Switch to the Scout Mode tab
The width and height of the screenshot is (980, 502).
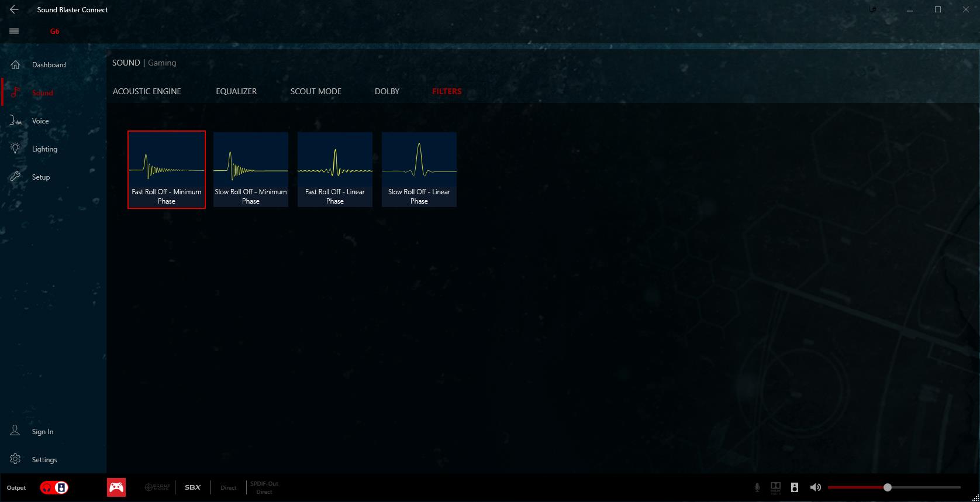pyautogui.click(x=316, y=91)
